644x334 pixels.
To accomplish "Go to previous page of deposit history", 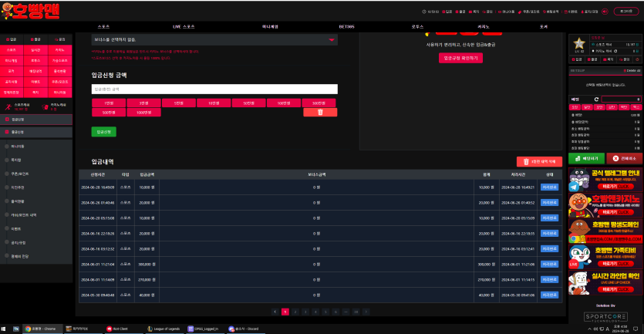I will coord(275,312).
